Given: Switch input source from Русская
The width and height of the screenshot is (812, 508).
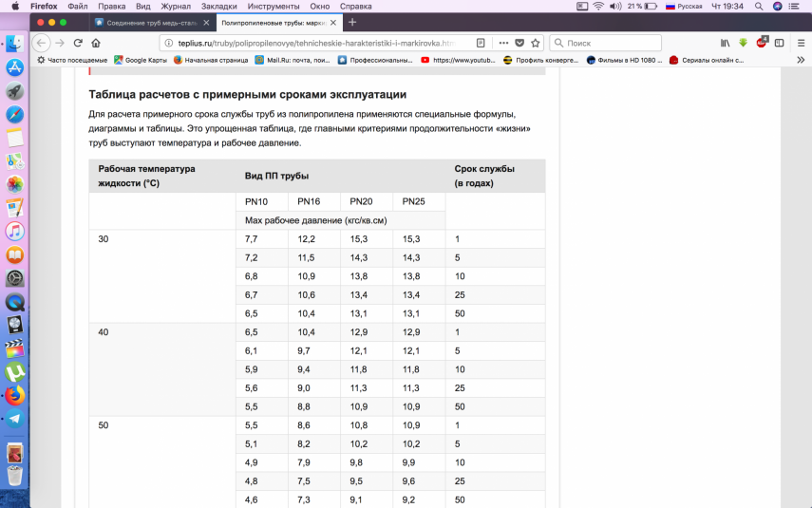Looking at the screenshot, I should click(x=684, y=7).
